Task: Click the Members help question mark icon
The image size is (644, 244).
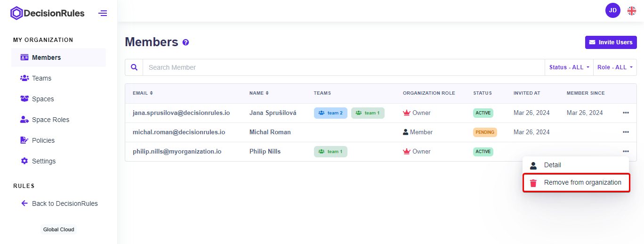Action: click(x=185, y=42)
